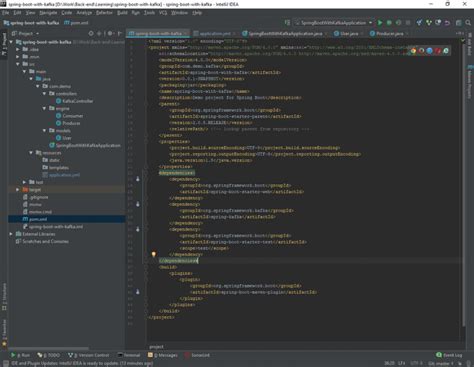
Task: Open the run configuration dropdown
Action: coord(333,23)
